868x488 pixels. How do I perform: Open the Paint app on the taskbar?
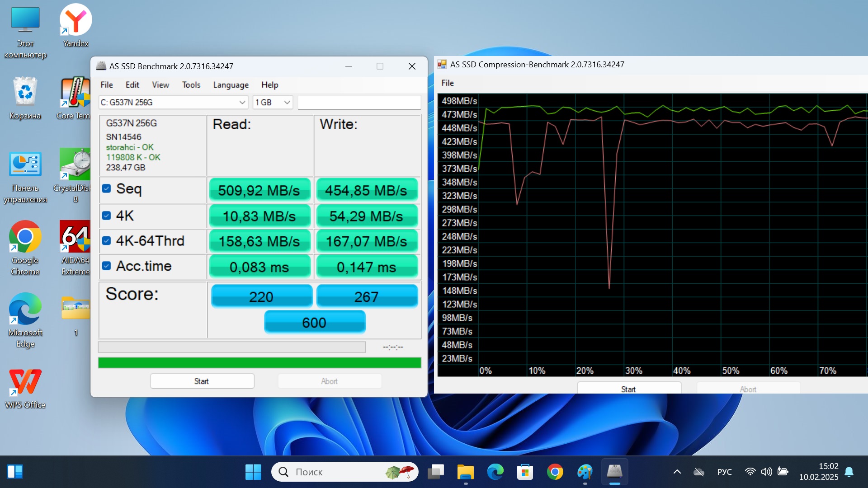tap(585, 472)
